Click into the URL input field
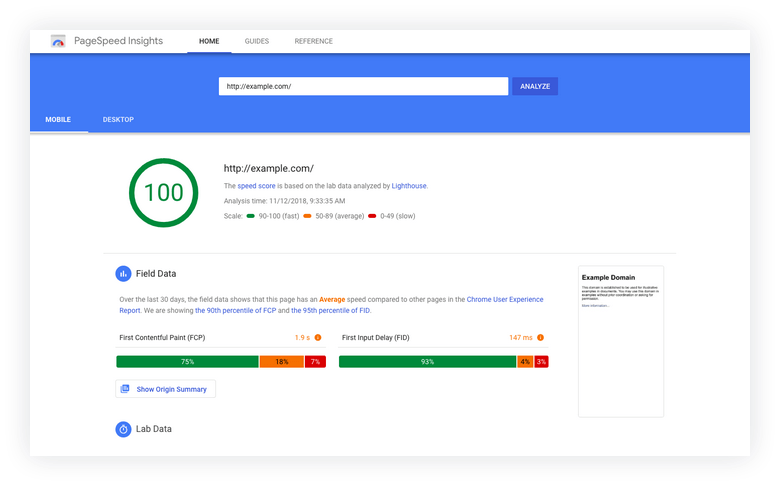Image resolution: width=780 pixels, height=486 pixels. 364,86
